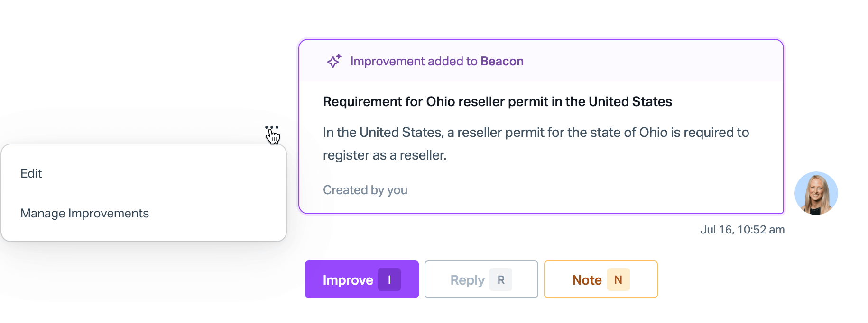The width and height of the screenshot is (868, 323).
Task: Click the 'Note' label text
Action: coord(587,280)
